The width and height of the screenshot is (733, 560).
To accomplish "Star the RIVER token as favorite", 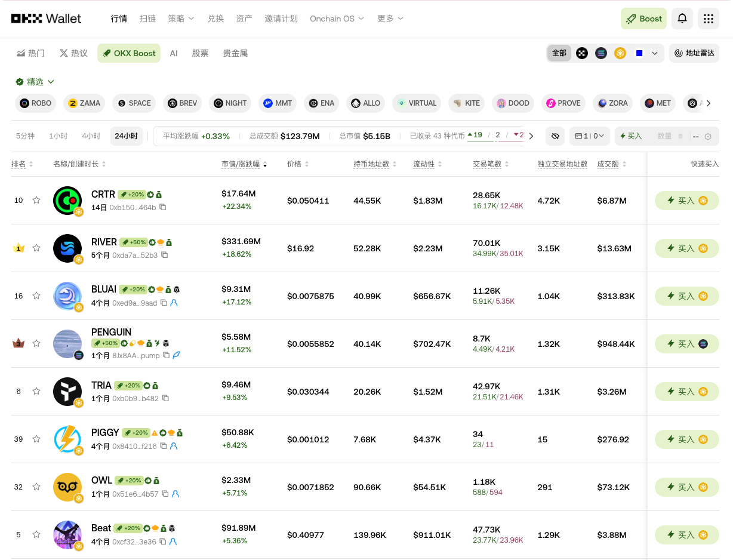I will (36, 248).
